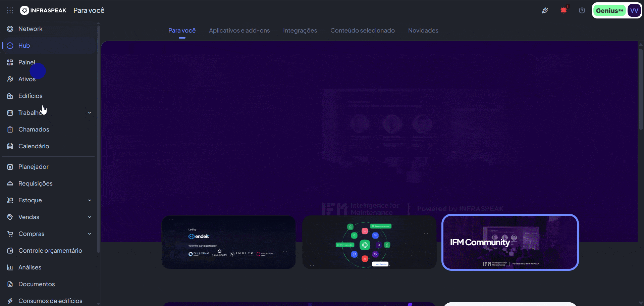The image size is (644, 306).
Task: Select the IFM Community carousel thumbnail
Action: [510, 242]
